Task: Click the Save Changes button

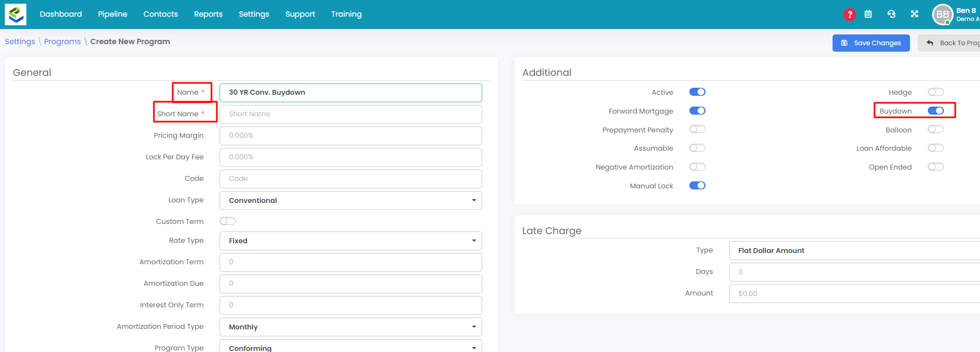Action: [x=871, y=43]
